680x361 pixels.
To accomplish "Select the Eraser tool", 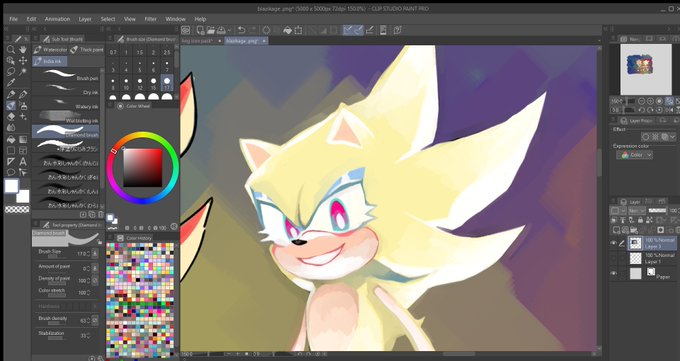I will pyautogui.click(x=11, y=116).
